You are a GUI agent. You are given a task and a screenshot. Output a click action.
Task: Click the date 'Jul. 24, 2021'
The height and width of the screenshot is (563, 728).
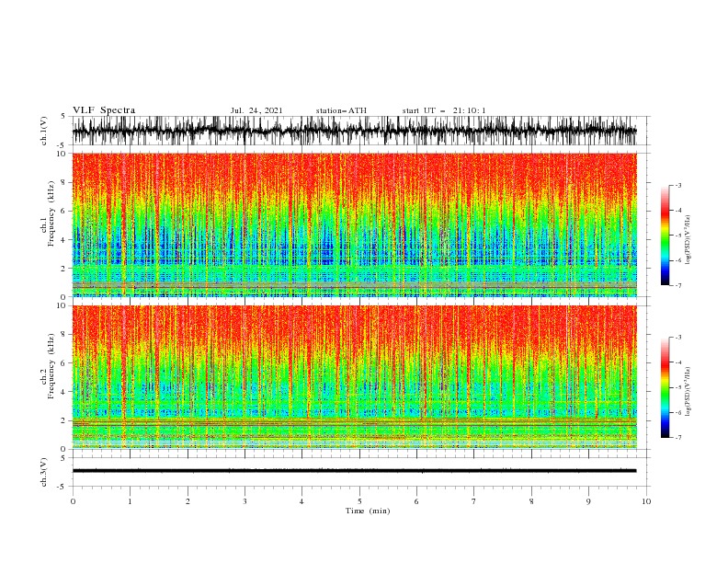256,110
